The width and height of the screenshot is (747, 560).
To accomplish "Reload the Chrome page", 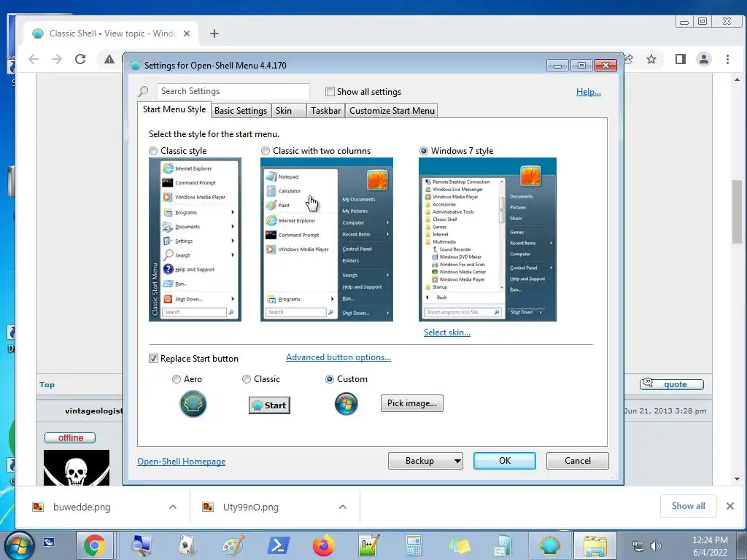I will pyautogui.click(x=80, y=59).
